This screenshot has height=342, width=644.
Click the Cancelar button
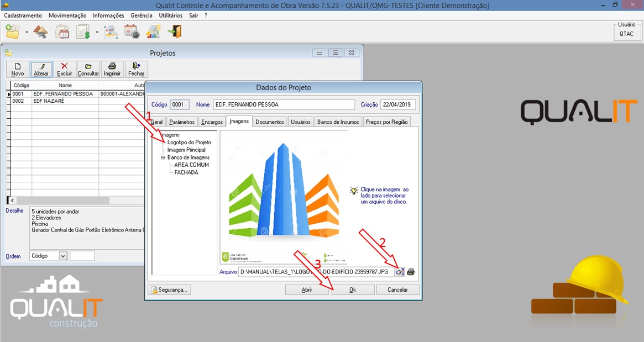click(397, 290)
